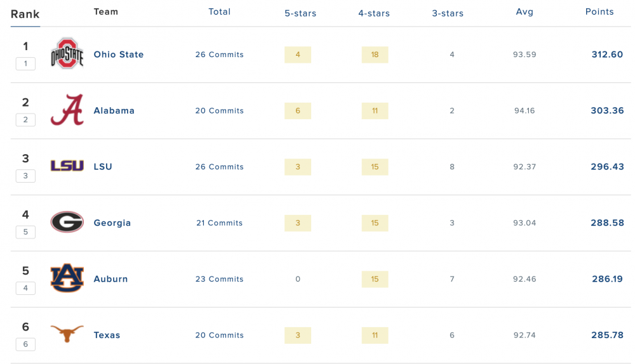
Task: Open the Ohio State team link
Action: click(119, 55)
